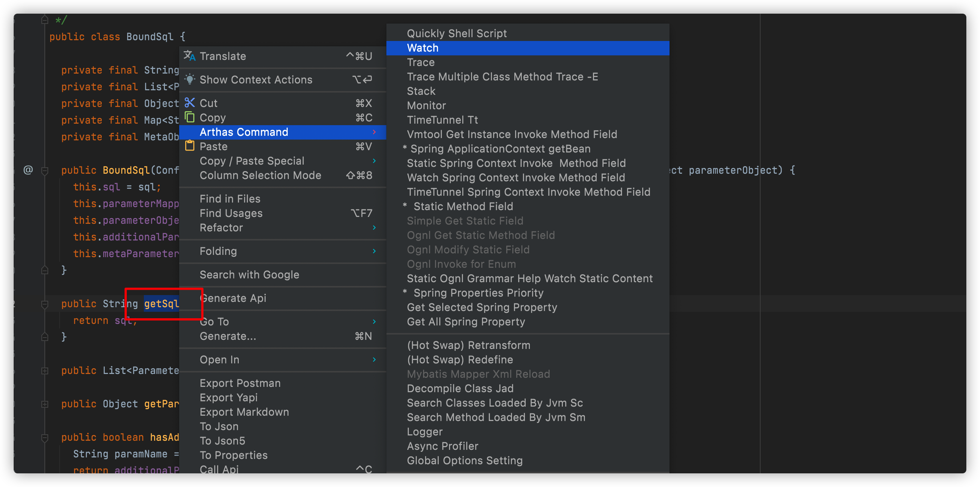980x487 pixels.
Task: Click the lightbulb Show Context Actions icon
Action: point(189,79)
